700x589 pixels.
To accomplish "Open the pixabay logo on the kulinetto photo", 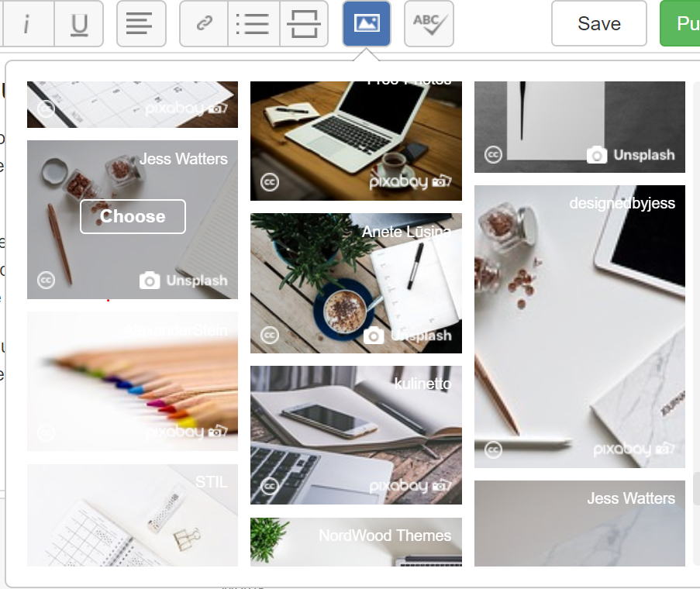I will 410,485.
